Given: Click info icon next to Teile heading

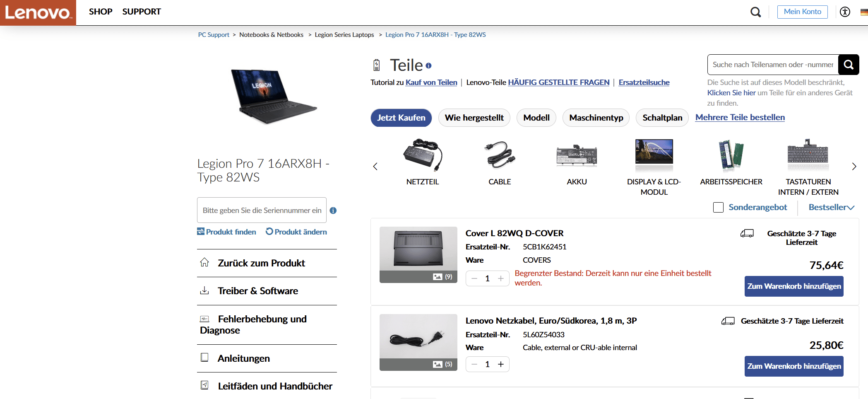Looking at the screenshot, I should 428,65.
